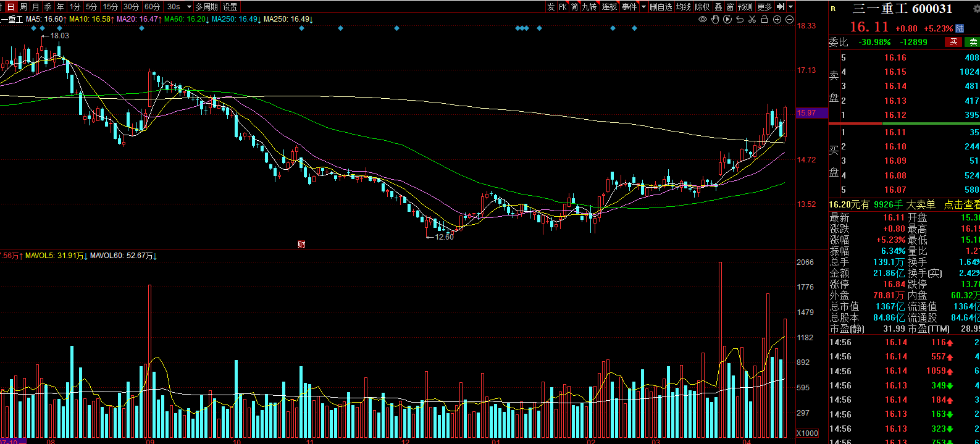This screenshot has height=444, width=980.
Task: Switch to 月 monthly period tab
Action: (35, 7)
